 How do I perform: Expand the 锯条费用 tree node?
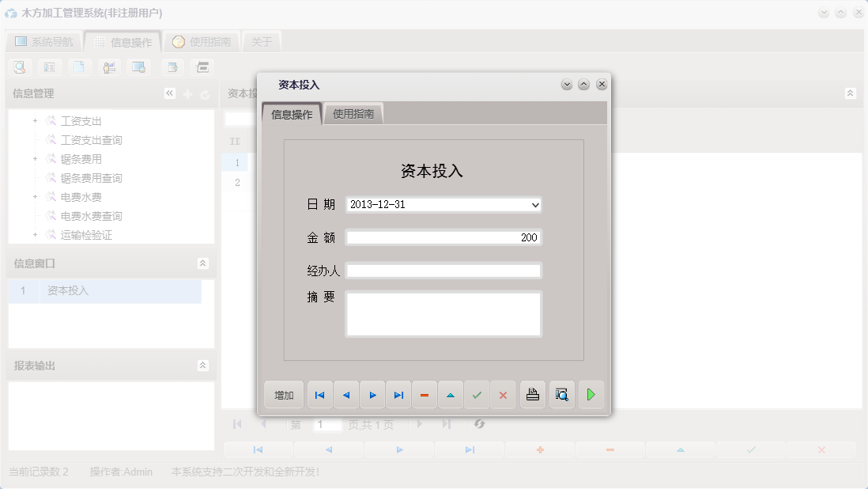click(x=34, y=158)
